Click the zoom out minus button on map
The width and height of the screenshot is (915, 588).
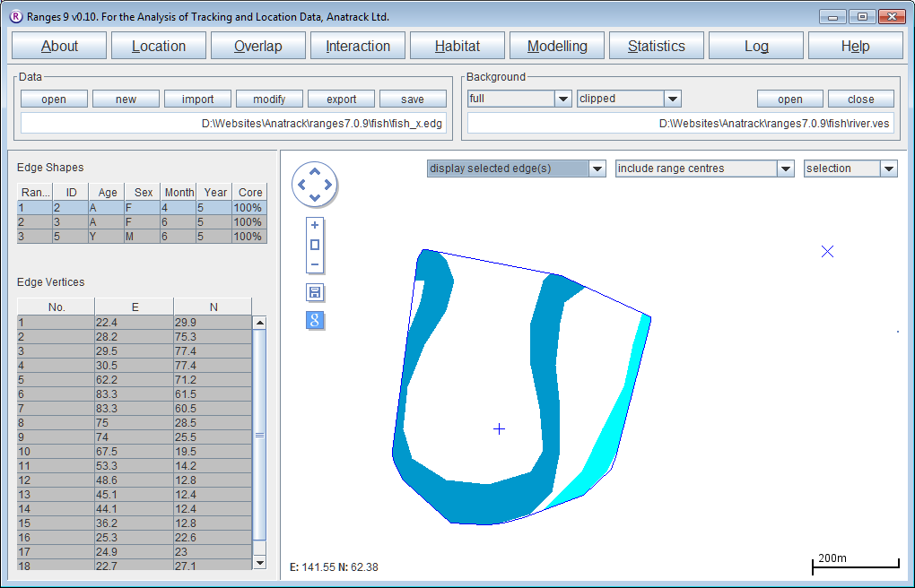click(315, 264)
